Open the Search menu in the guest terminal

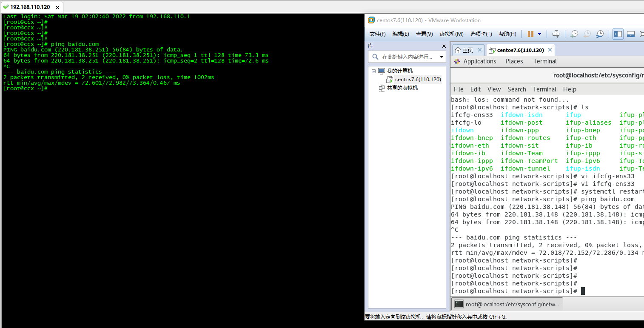517,89
